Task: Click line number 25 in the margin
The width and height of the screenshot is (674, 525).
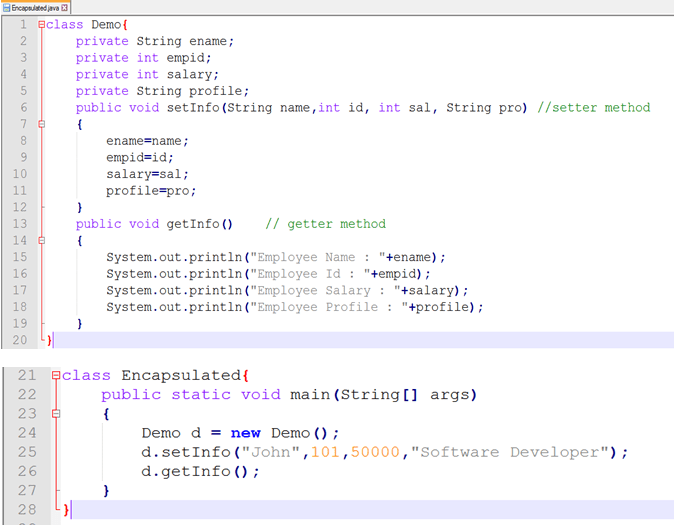Action: click(27, 452)
